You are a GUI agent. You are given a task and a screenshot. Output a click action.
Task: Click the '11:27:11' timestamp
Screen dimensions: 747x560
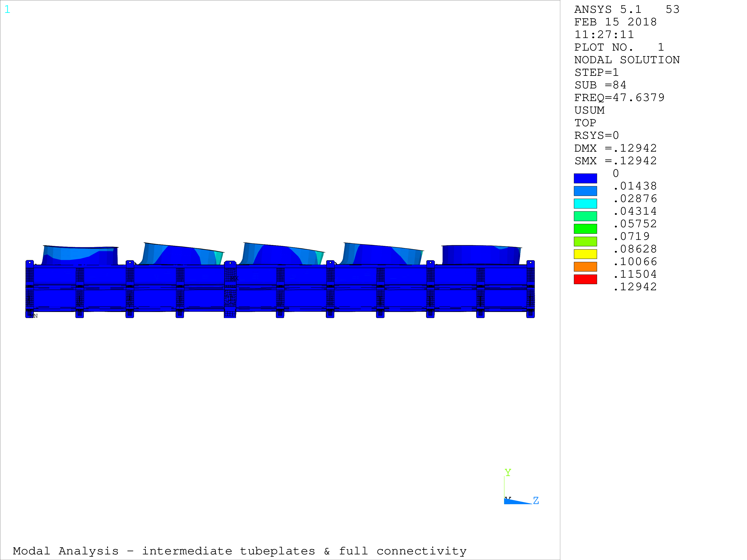604,35
